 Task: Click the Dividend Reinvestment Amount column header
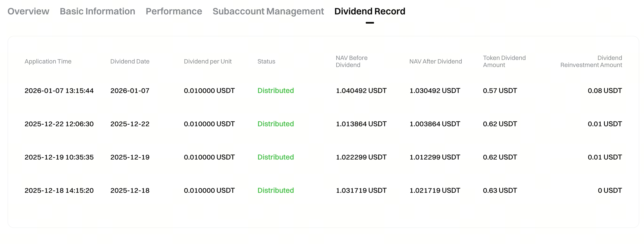point(591,61)
